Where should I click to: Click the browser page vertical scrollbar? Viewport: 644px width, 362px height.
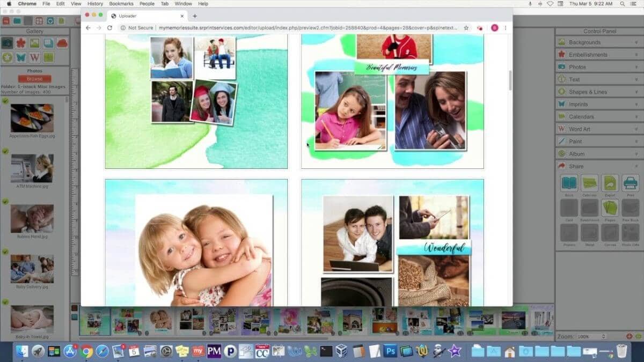point(510,80)
